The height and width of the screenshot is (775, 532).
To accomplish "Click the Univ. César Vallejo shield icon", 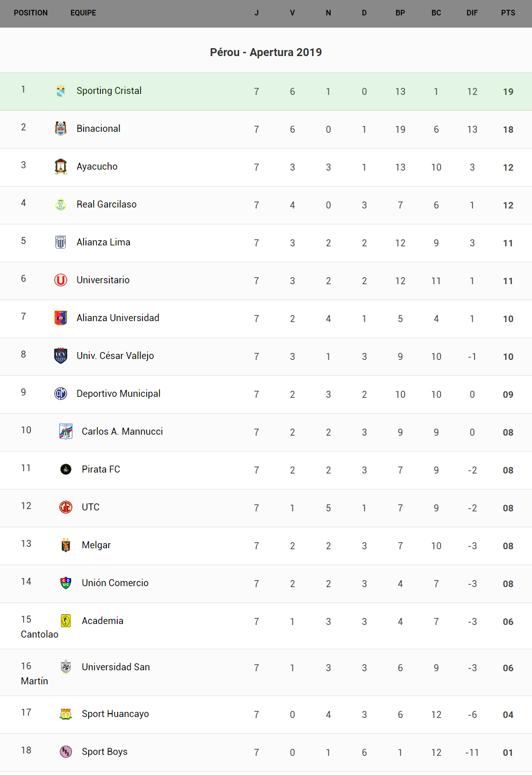I will (x=61, y=356).
